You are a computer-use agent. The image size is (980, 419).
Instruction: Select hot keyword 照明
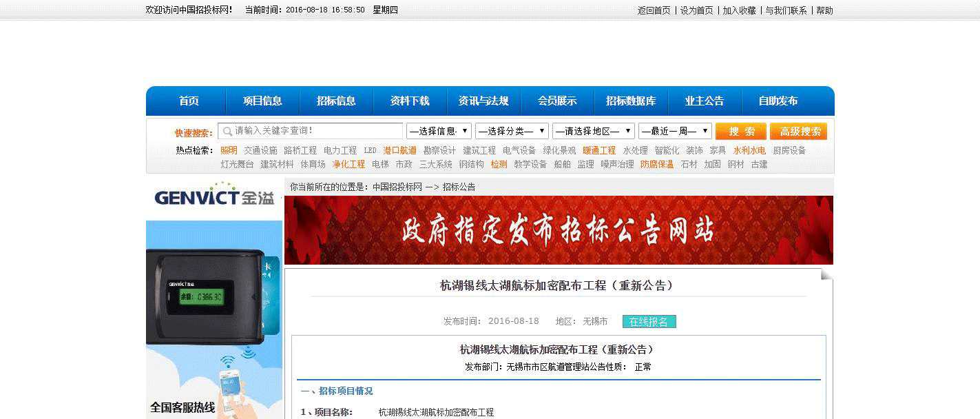[229, 150]
